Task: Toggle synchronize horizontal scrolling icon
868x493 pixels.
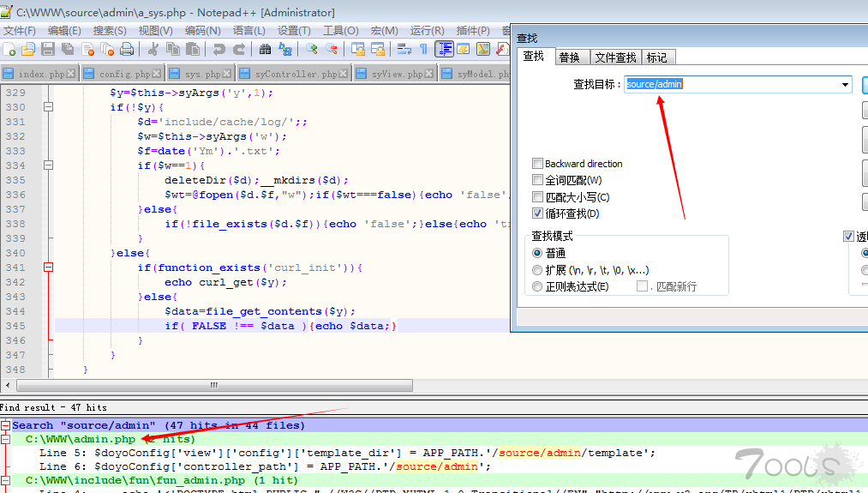Action: point(378,50)
